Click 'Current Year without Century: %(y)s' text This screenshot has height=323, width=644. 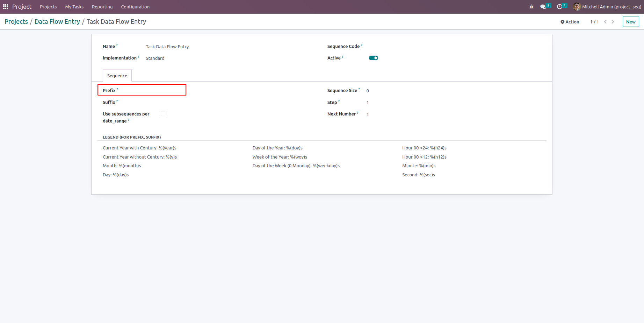(140, 157)
